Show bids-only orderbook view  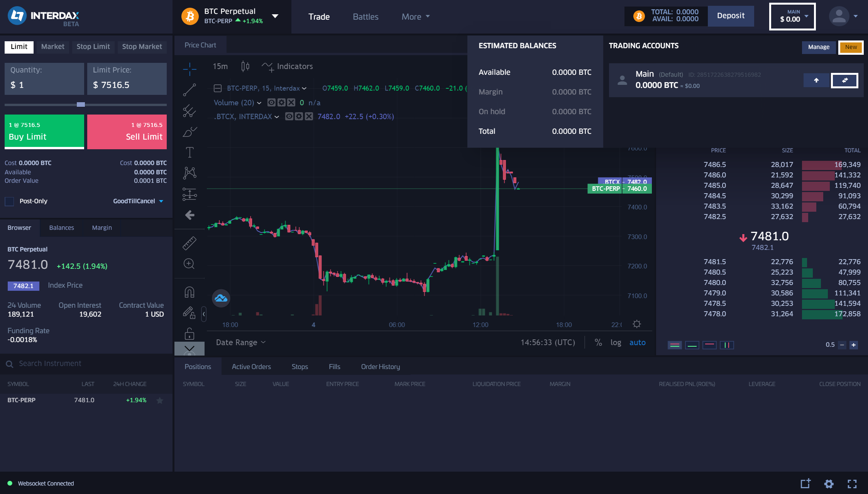[692, 345]
